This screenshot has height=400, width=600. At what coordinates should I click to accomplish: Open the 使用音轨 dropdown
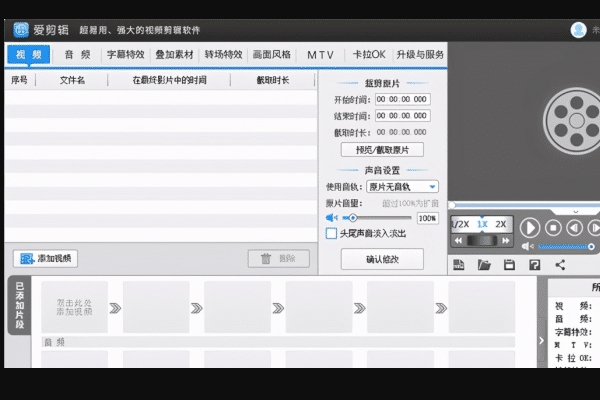pyautogui.click(x=402, y=187)
